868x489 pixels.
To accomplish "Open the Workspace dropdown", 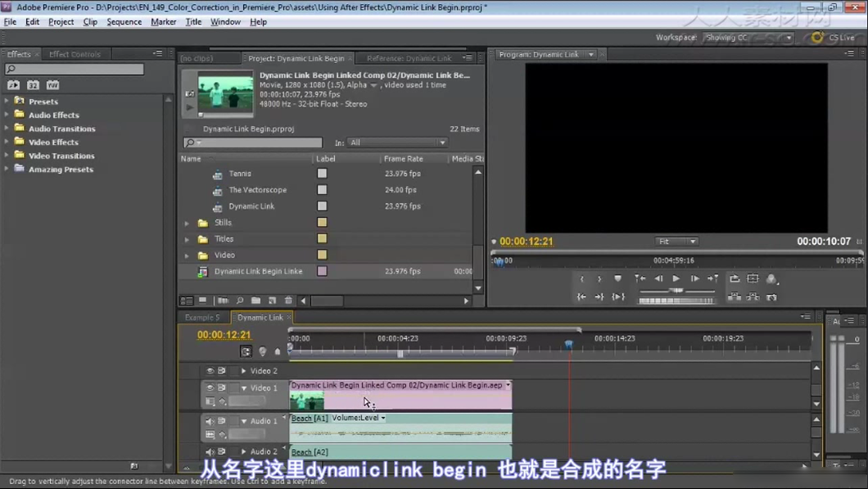I will click(748, 38).
